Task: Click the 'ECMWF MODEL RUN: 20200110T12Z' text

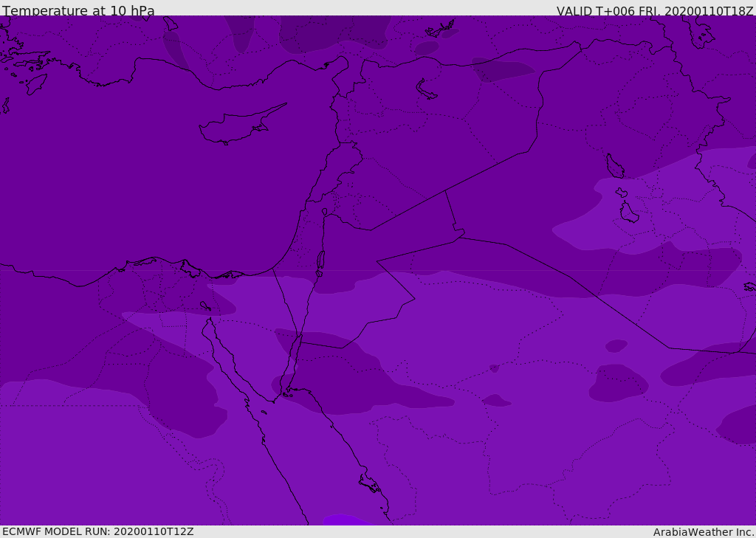Action: [98, 531]
